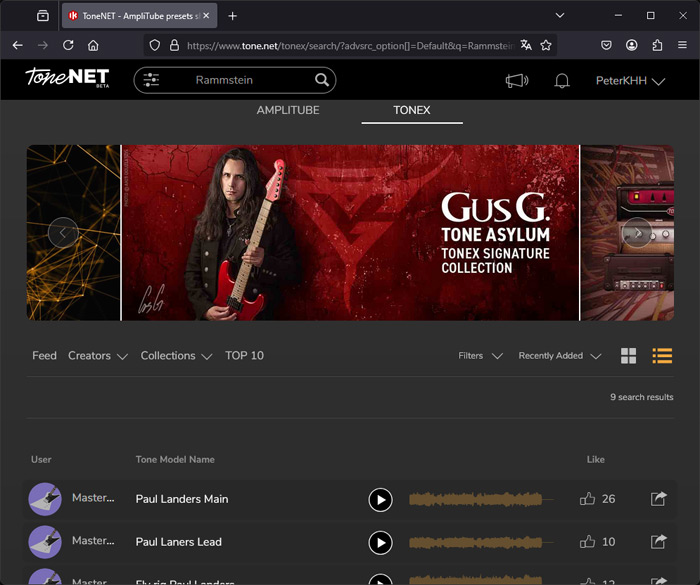700x585 pixels.
Task: Share the Paul Landers Main tone
Action: 658,498
